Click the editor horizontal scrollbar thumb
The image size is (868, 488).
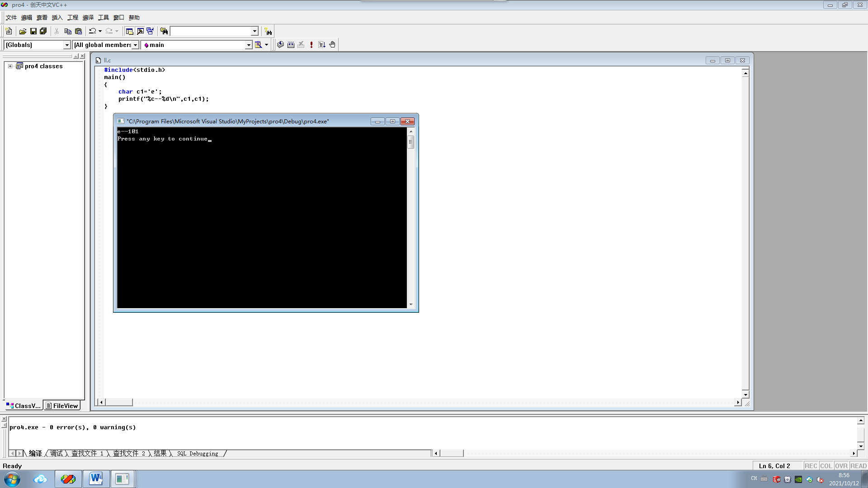(119, 402)
